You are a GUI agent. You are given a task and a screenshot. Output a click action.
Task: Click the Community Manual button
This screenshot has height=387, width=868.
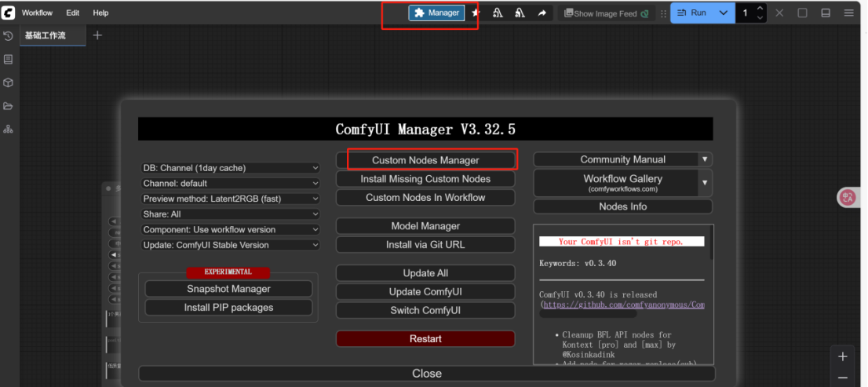(615, 159)
